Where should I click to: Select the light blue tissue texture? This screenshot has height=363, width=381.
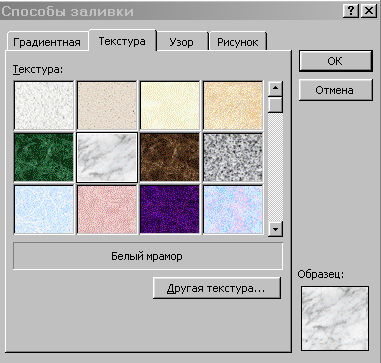[x=44, y=209]
